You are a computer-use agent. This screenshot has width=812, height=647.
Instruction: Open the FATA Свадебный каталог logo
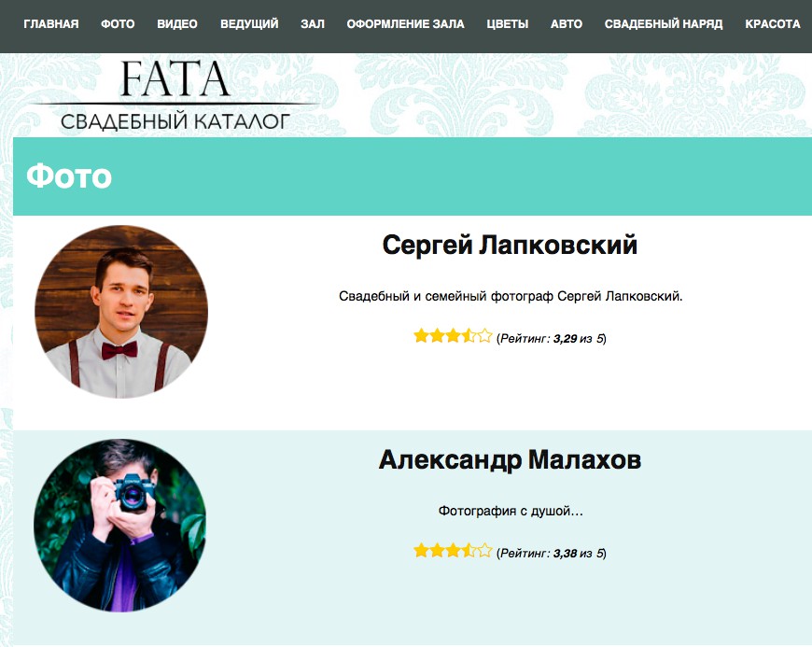175,95
